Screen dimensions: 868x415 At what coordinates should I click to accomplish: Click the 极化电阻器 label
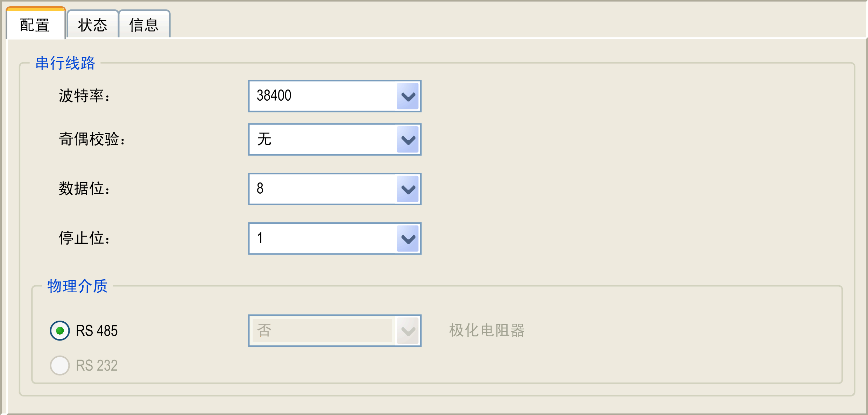tap(487, 330)
